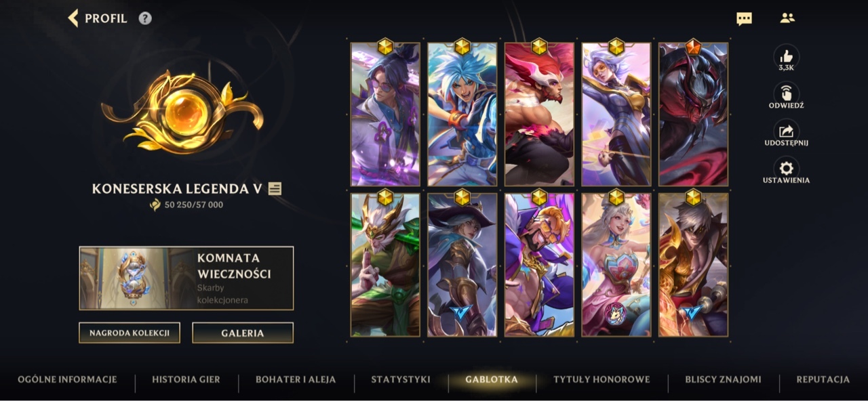Screen dimensions: 868x401
Task: Select the green-robed masked hero skin
Action: (385, 264)
